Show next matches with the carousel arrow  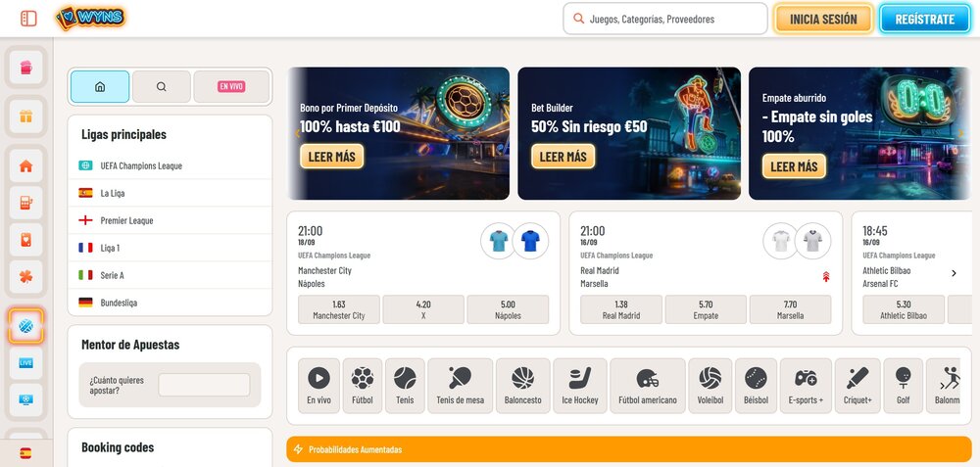[x=954, y=273]
